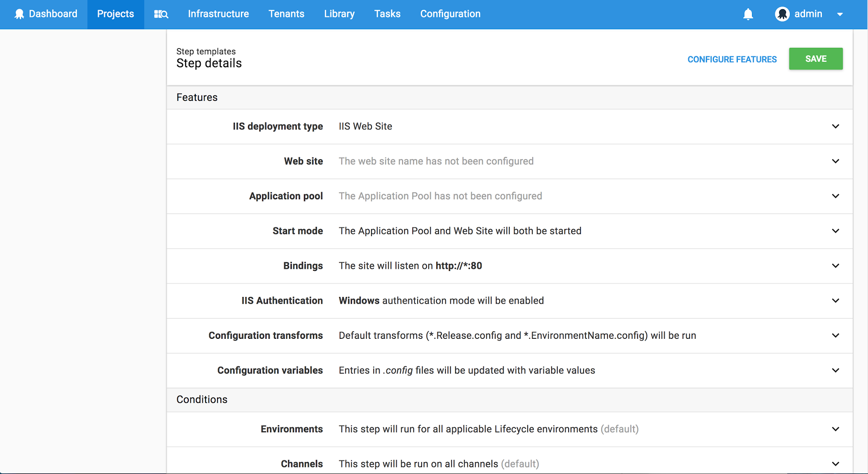Click the Application Pool and Web Site start text

click(460, 231)
